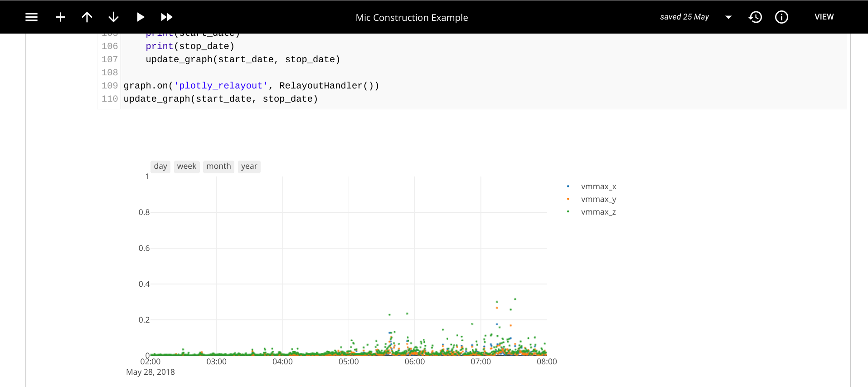Add a new cell with plus icon
Image resolution: width=868 pixels, height=387 pixels.
click(60, 17)
